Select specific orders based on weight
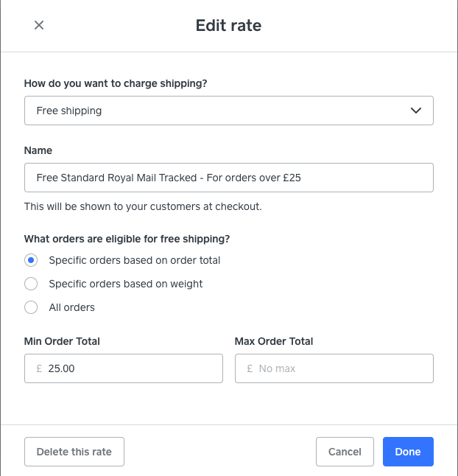The image size is (458, 476). pyautogui.click(x=31, y=284)
